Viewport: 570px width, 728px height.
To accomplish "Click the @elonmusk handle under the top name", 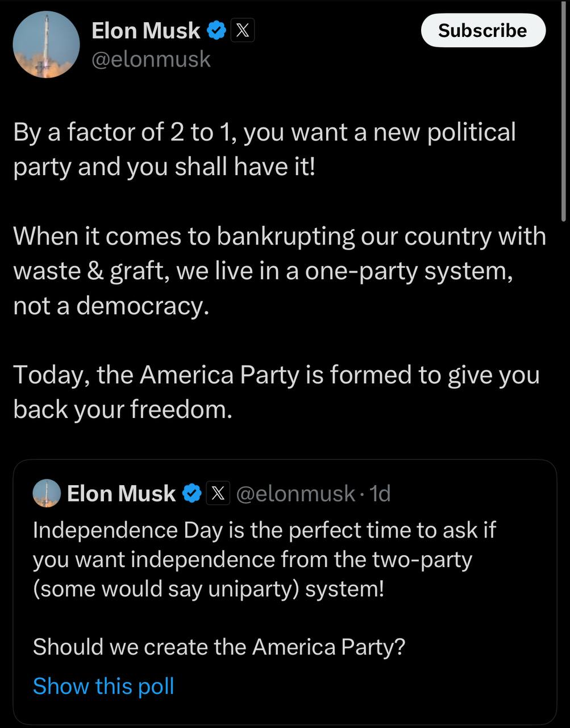I will click(151, 59).
